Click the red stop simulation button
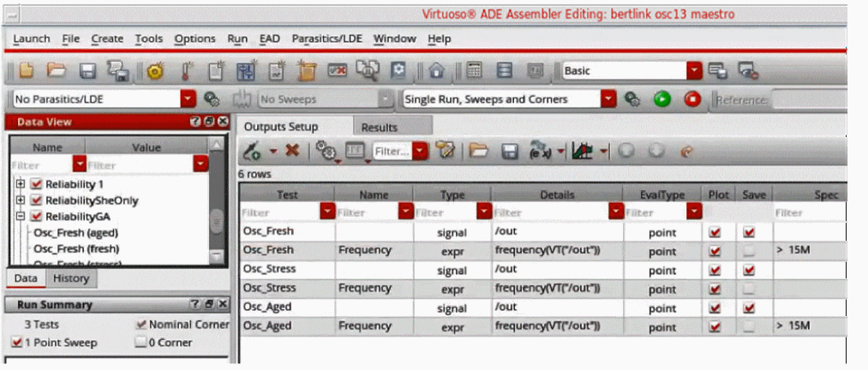Image resolution: width=868 pixels, height=370 pixels. 692,99
